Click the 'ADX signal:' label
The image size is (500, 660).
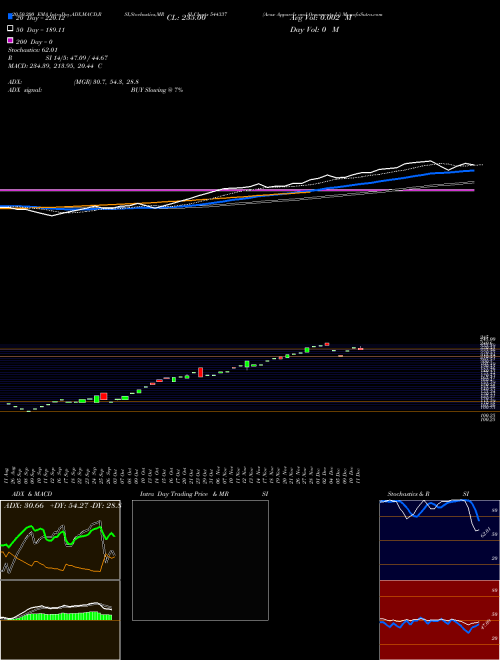point(25,90)
